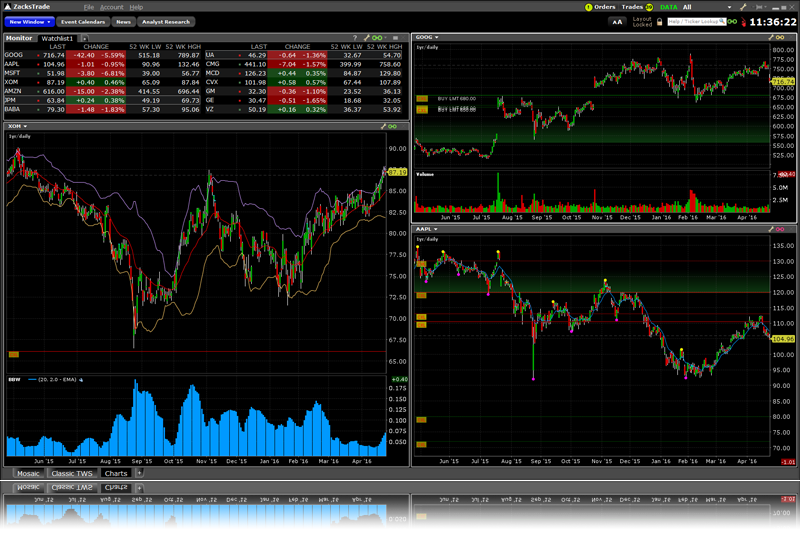Viewport: 800px width, 536px height.
Task: Click the chain link icon in Monitor panel
Action: click(x=375, y=38)
